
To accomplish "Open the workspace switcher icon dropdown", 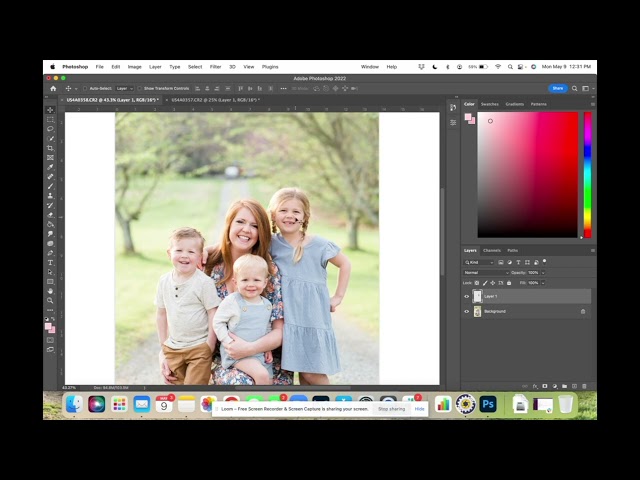I will tap(588, 88).
